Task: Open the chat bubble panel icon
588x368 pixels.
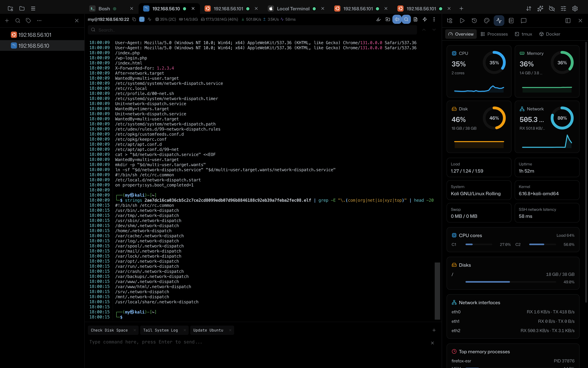Action: [524, 21]
